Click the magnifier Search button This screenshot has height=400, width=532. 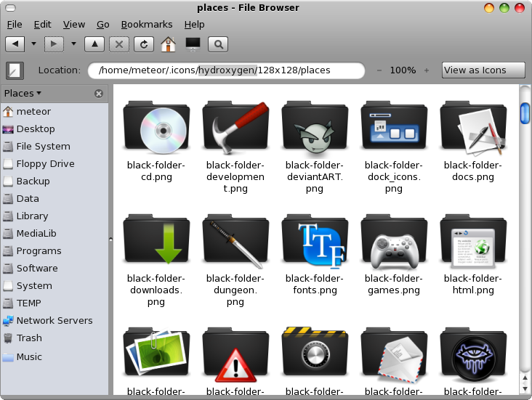pos(218,44)
